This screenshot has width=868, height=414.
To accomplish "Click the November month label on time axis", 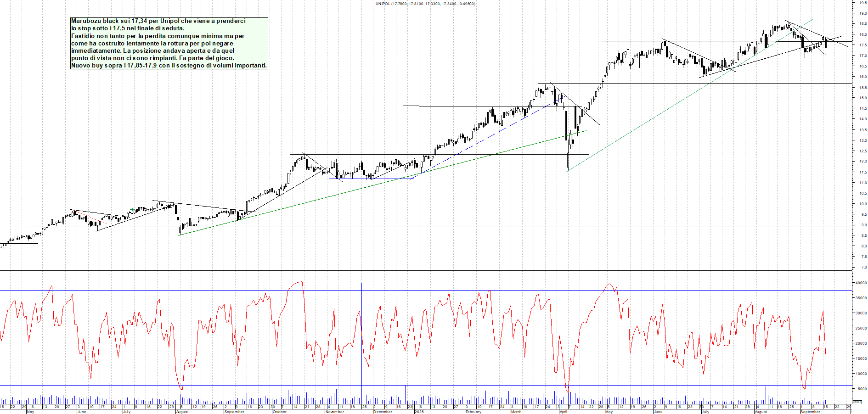I will click(334, 412).
